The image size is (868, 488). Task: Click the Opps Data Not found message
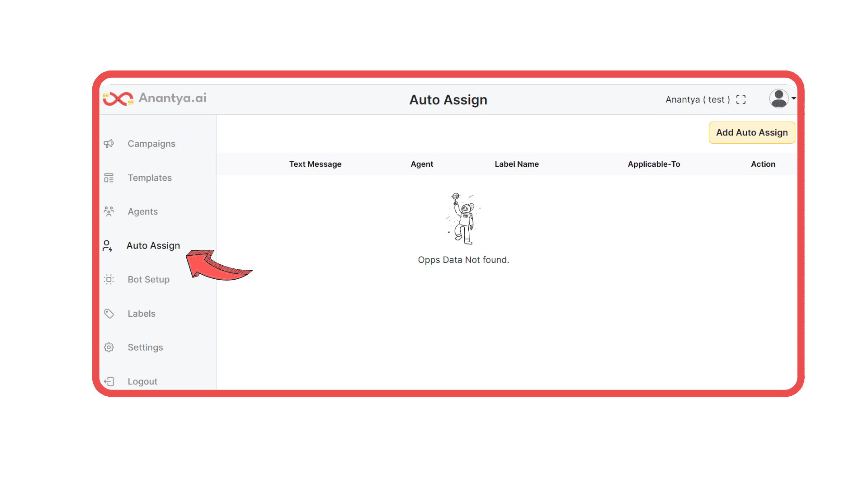(463, 260)
